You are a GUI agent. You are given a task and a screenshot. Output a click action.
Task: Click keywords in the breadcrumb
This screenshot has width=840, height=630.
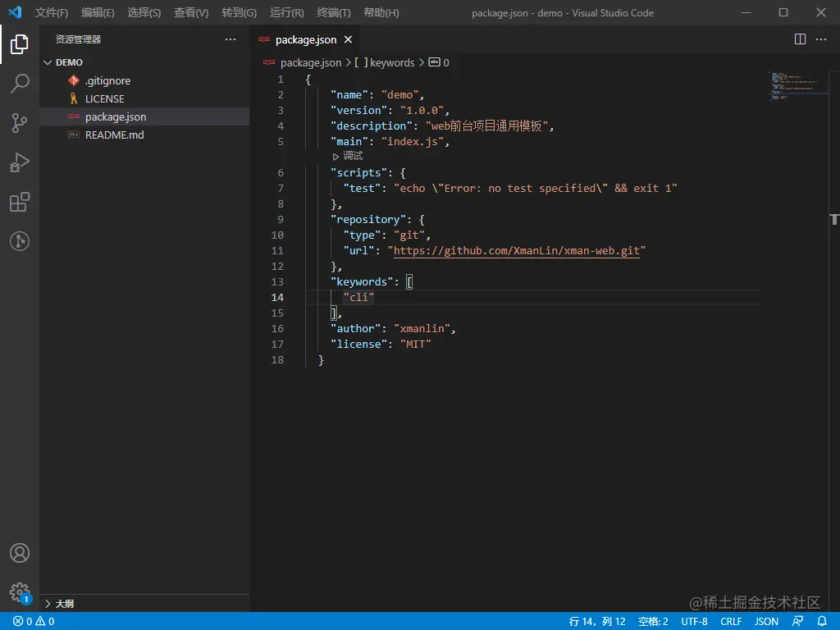coord(392,62)
